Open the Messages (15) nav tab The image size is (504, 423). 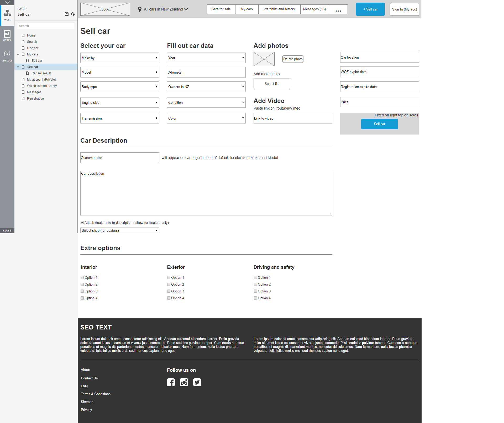point(314,9)
